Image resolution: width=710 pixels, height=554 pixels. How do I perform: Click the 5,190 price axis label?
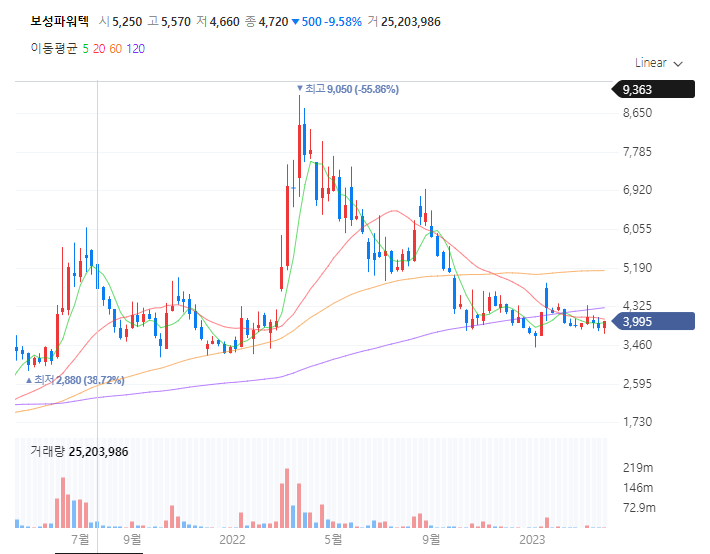tap(638, 268)
